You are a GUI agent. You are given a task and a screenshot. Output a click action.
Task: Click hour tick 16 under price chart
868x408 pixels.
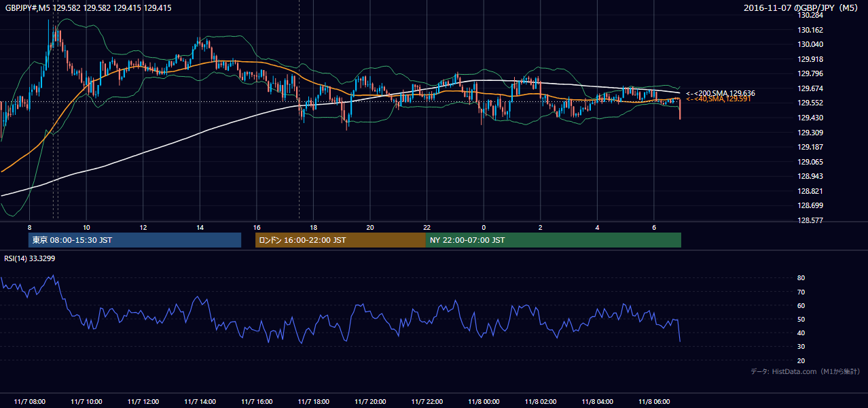pyautogui.click(x=256, y=227)
